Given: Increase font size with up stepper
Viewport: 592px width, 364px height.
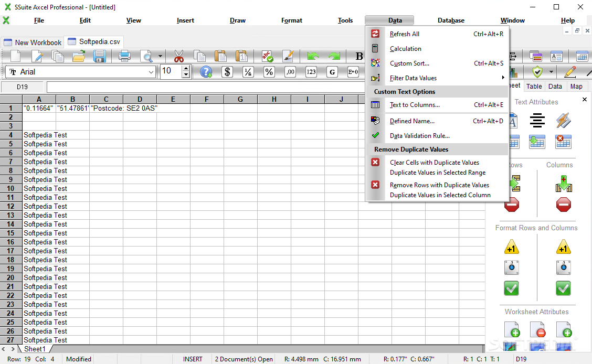Looking at the screenshot, I should [x=186, y=69].
